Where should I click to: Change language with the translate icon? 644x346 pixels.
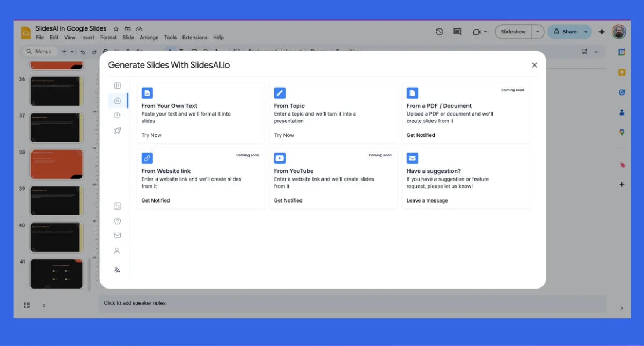117,270
